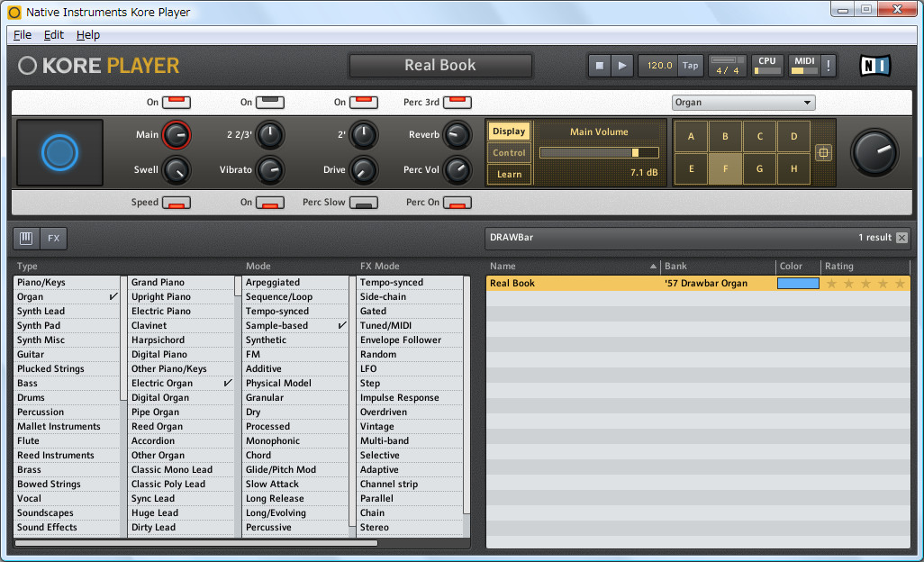Click the FX browser button
924x562 pixels.
pyautogui.click(x=54, y=238)
